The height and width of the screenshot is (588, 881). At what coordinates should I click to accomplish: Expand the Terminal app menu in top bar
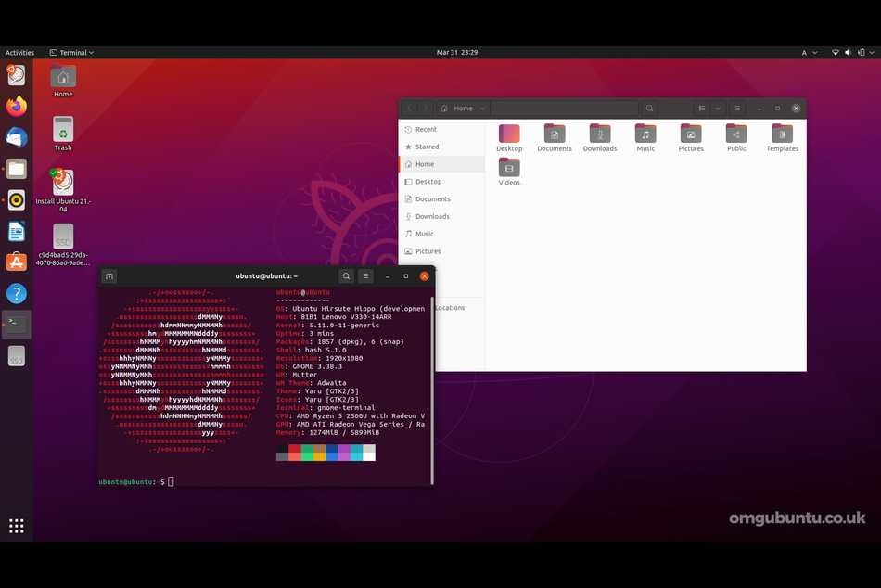click(71, 53)
